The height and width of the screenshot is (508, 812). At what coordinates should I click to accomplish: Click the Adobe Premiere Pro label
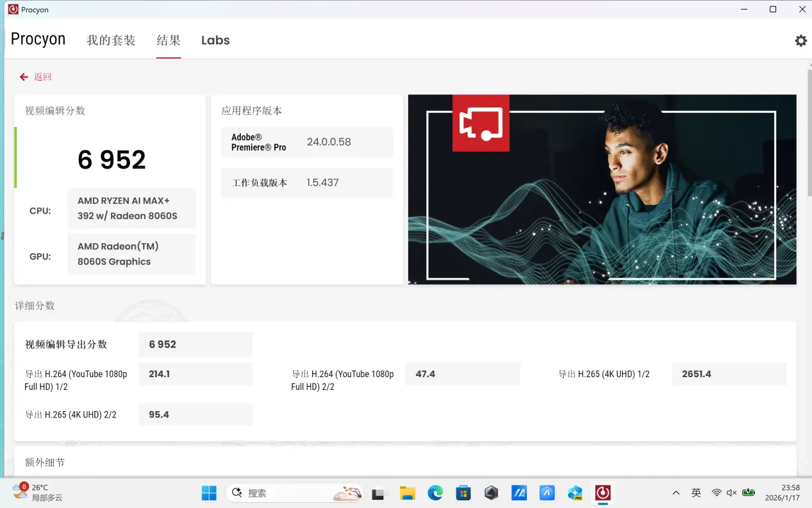(x=259, y=142)
